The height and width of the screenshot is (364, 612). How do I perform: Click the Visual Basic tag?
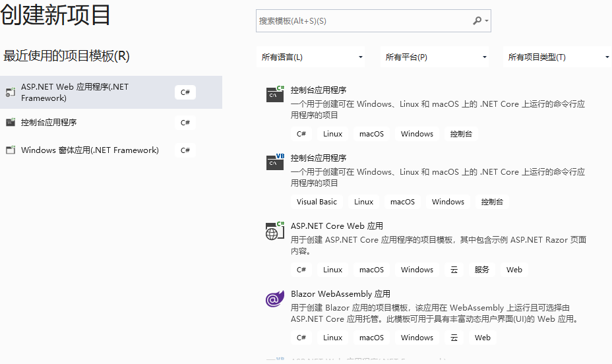tap(317, 202)
